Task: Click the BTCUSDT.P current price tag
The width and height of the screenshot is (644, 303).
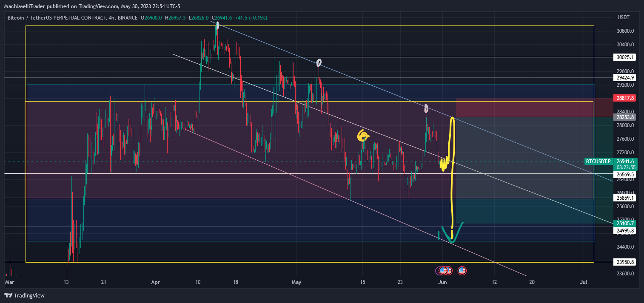Action: pyautogui.click(x=598, y=161)
